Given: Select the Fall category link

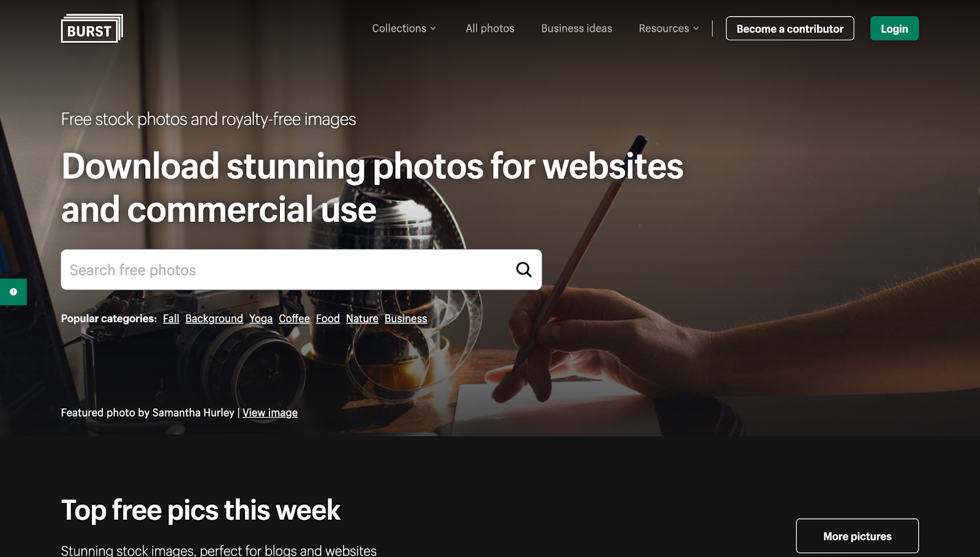Looking at the screenshot, I should click(x=171, y=319).
